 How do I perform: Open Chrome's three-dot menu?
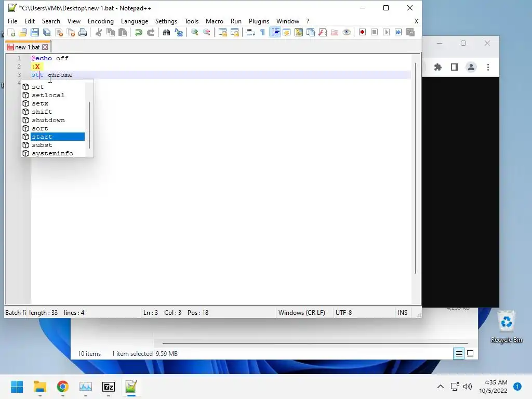488,67
